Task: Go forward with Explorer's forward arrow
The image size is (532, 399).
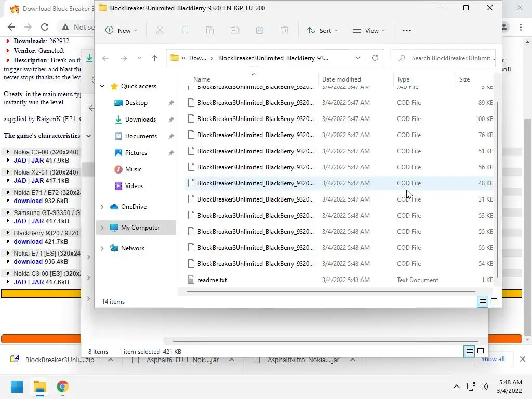Action: coord(124,58)
